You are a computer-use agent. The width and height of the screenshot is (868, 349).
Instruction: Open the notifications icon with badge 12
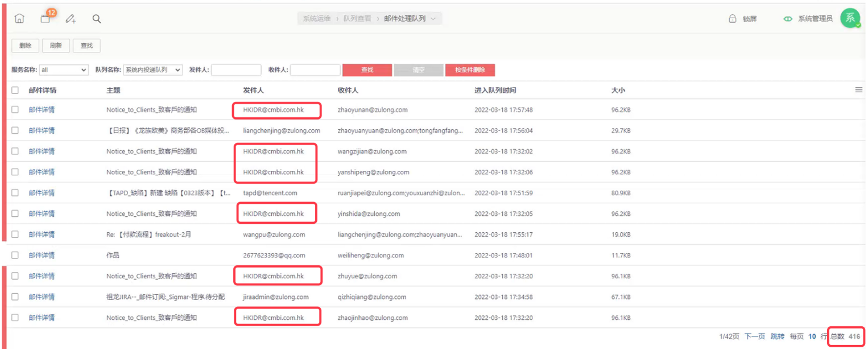(x=46, y=19)
